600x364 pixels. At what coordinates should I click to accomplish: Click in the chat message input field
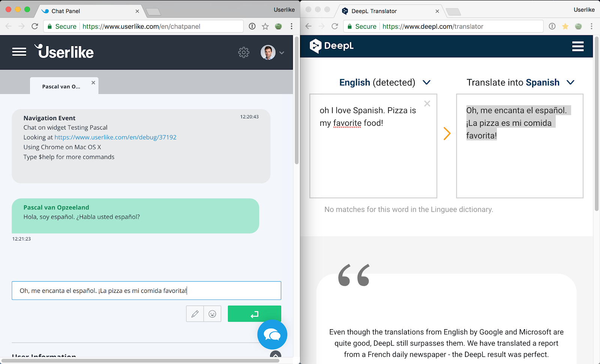(x=146, y=291)
